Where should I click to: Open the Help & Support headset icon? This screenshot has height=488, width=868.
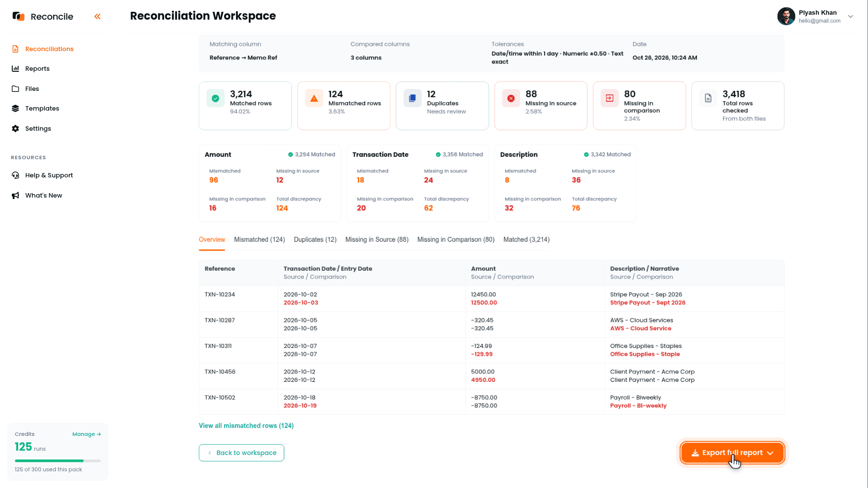click(15, 175)
